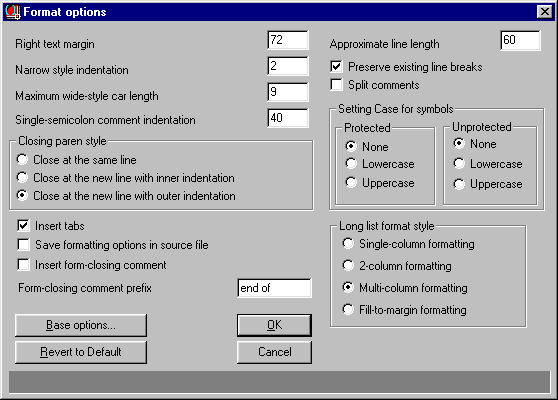Focus the Right text margin field
This screenshot has height=400, width=558.
tap(288, 40)
